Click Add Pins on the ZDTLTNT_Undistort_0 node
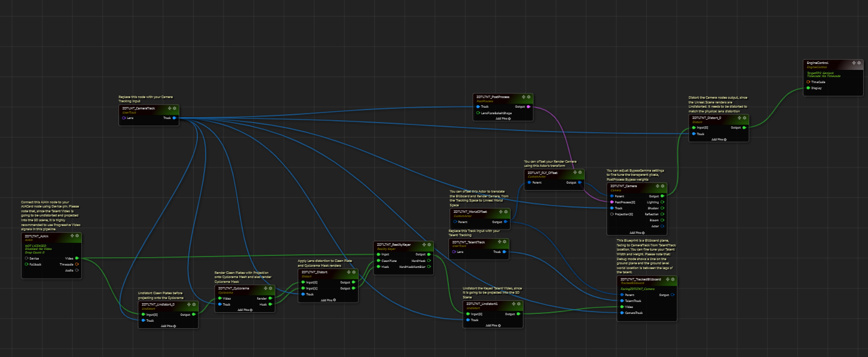 tap(168, 327)
